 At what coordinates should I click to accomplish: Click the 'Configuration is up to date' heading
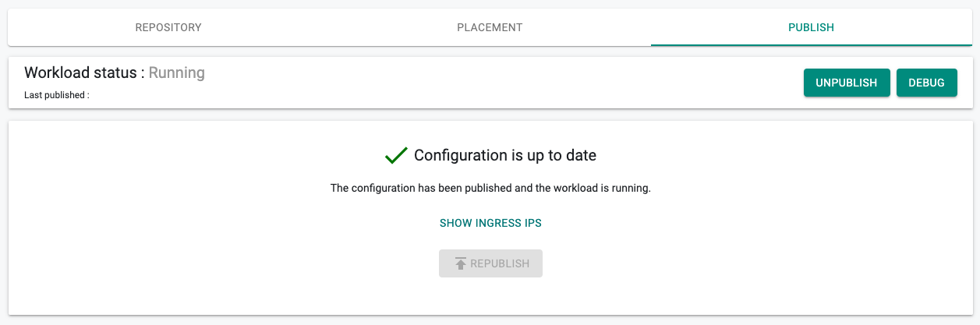tap(505, 155)
